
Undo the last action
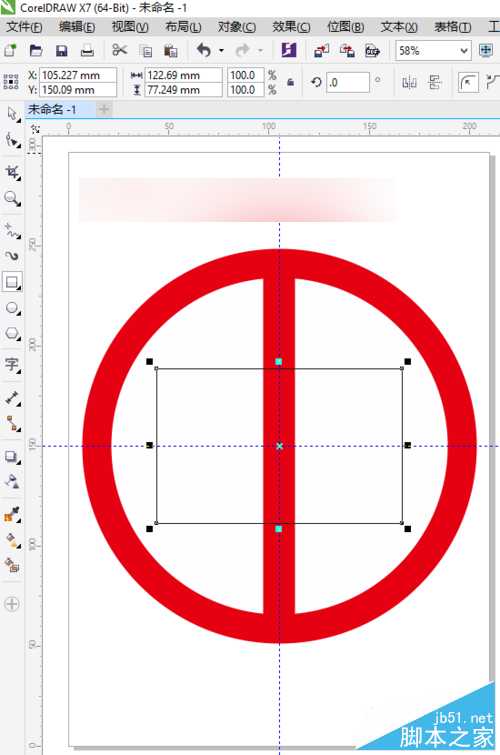204,50
